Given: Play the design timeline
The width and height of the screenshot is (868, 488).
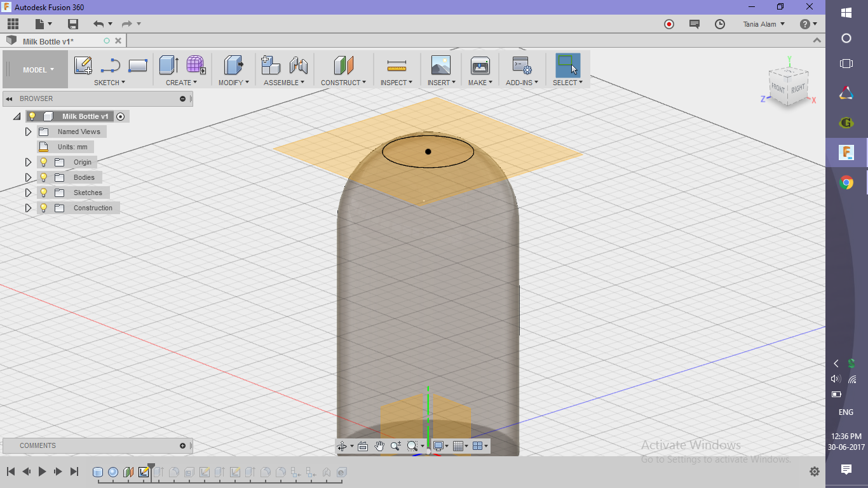Looking at the screenshot, I should (x=42, y=471).
